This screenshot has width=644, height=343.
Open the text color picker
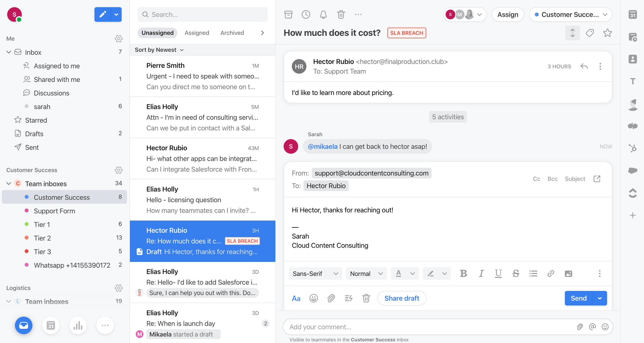coord(405,273)
